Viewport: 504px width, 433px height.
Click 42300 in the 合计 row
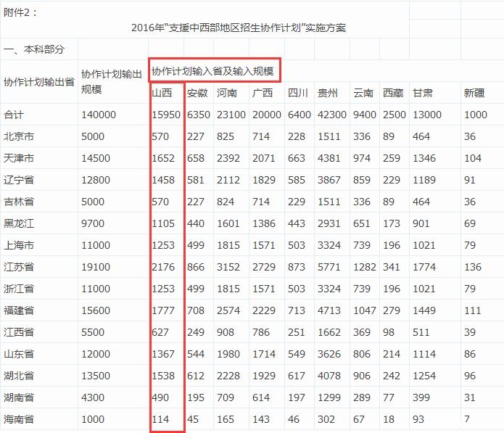pos(332,115)
